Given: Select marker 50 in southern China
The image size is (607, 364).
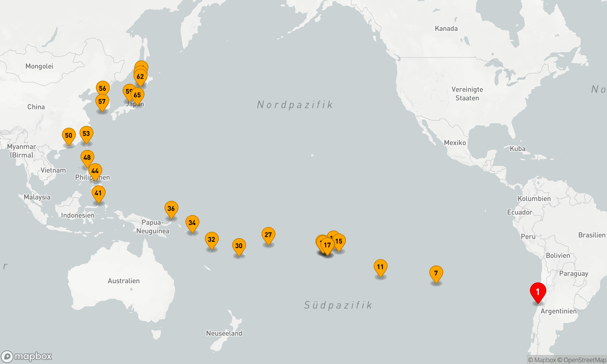Looking at the screenshot, I should coord(69,135).
